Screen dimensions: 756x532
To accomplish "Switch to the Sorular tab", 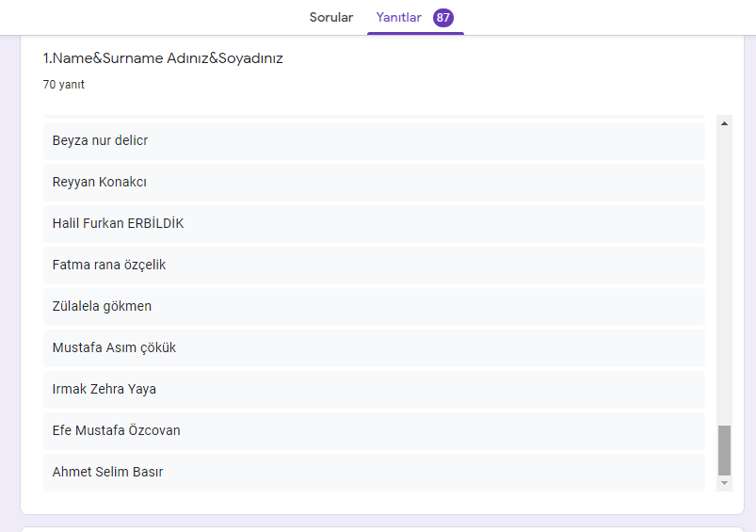I will (x=331, y=18).
